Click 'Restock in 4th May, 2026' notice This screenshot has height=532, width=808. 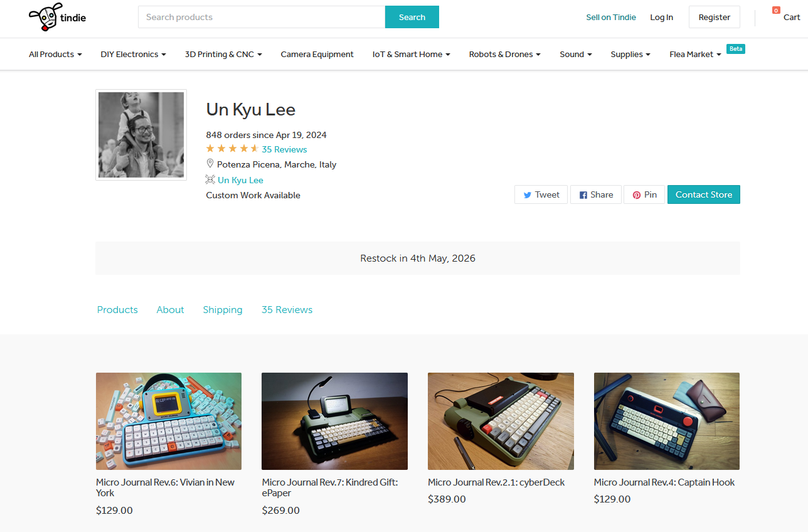click(x=418, y=258)
